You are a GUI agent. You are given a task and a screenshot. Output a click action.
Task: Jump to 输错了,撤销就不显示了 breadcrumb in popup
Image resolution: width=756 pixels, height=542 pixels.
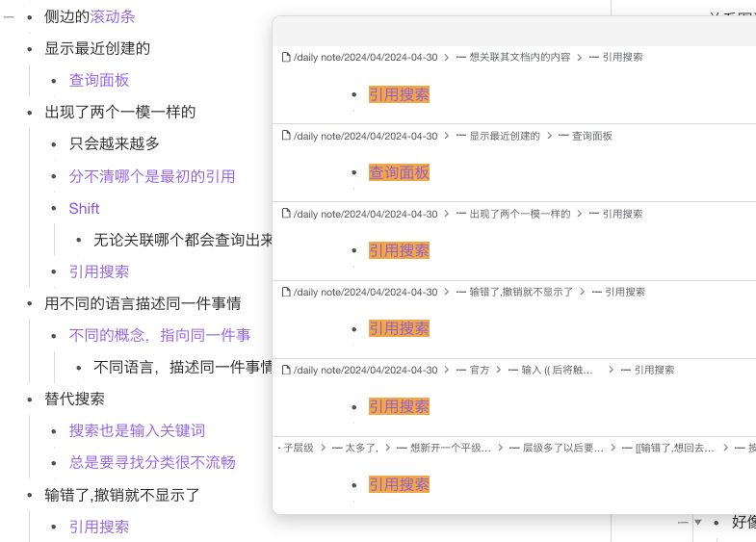(x=521, y=292)
